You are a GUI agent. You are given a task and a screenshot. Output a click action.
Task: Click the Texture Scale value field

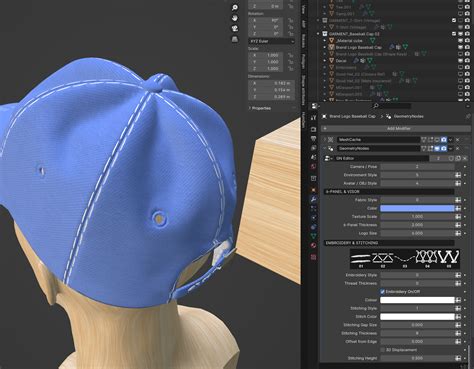(x=417, y=217)
